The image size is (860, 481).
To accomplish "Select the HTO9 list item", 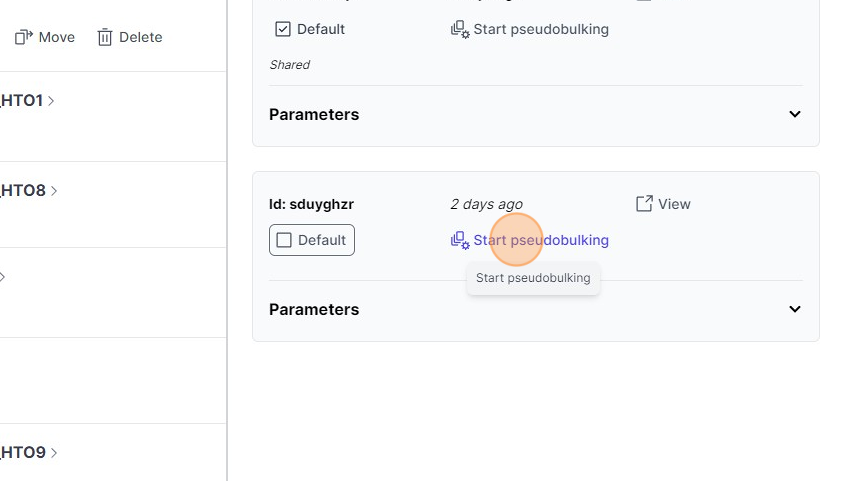I will click(x=22, y=452).
